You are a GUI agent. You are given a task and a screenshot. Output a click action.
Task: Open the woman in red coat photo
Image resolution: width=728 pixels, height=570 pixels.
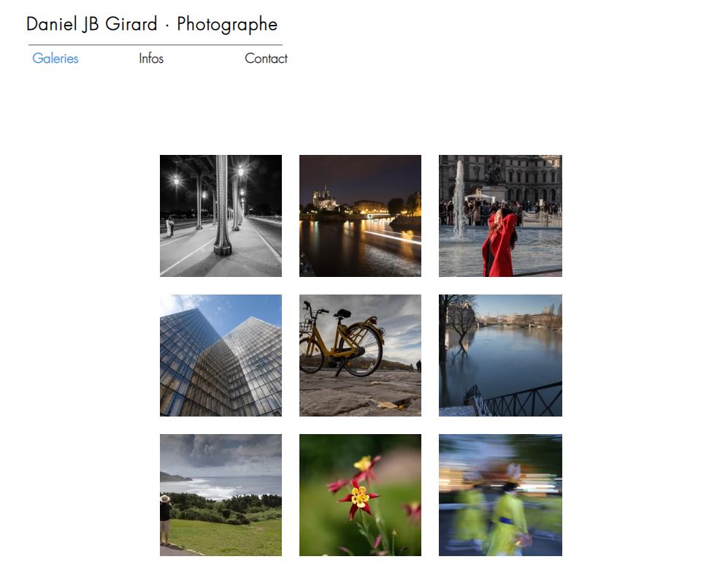[500, 216]
